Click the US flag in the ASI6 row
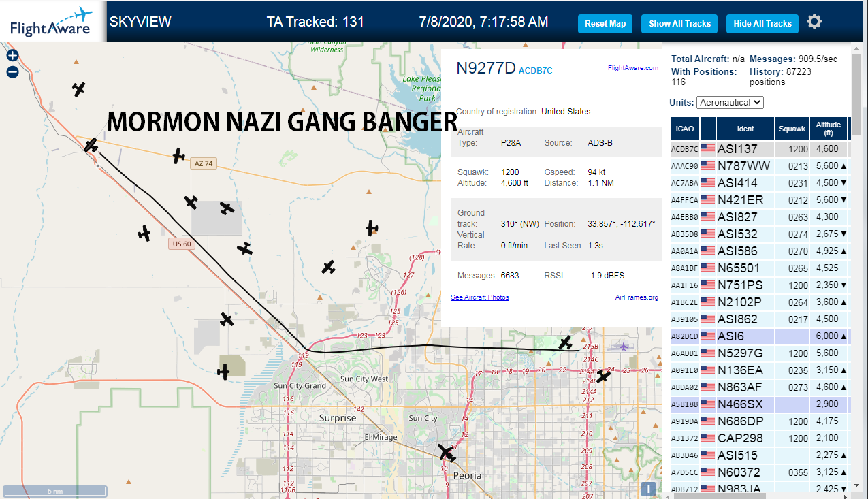 pos(708,336)
